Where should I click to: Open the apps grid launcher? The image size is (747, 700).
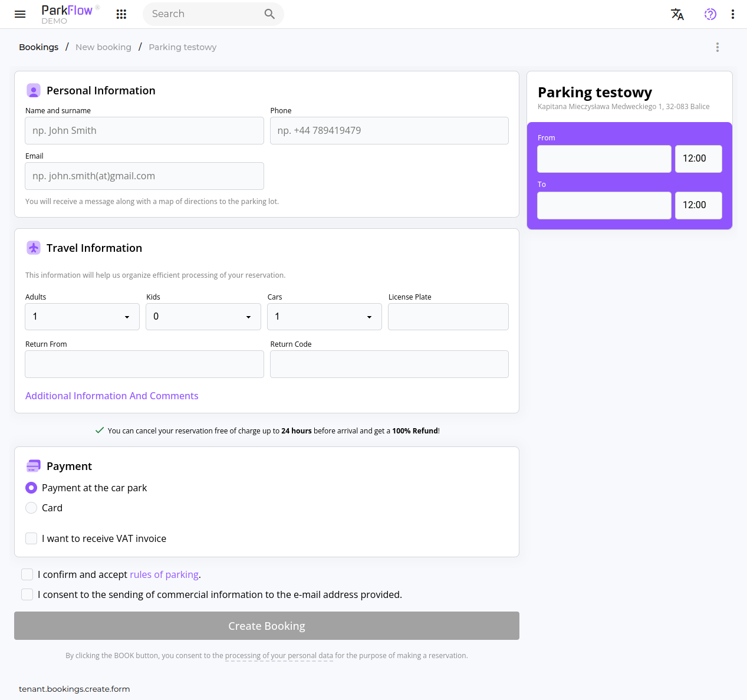[121, 14]
